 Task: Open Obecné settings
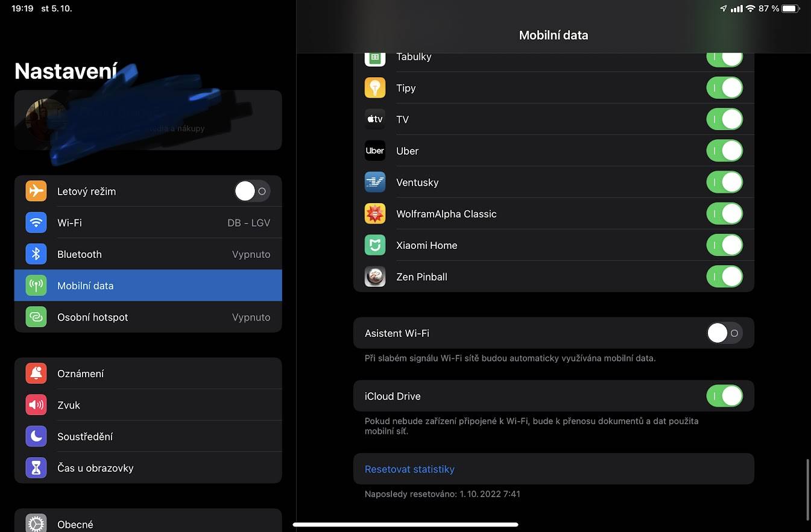click(x=148, y=522)
